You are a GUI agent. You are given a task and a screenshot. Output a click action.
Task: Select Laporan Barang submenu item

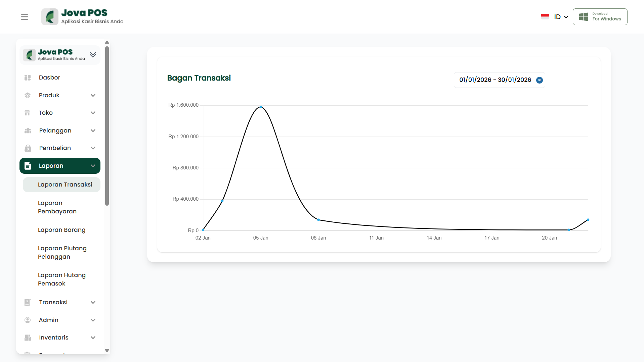click(61, 230)
